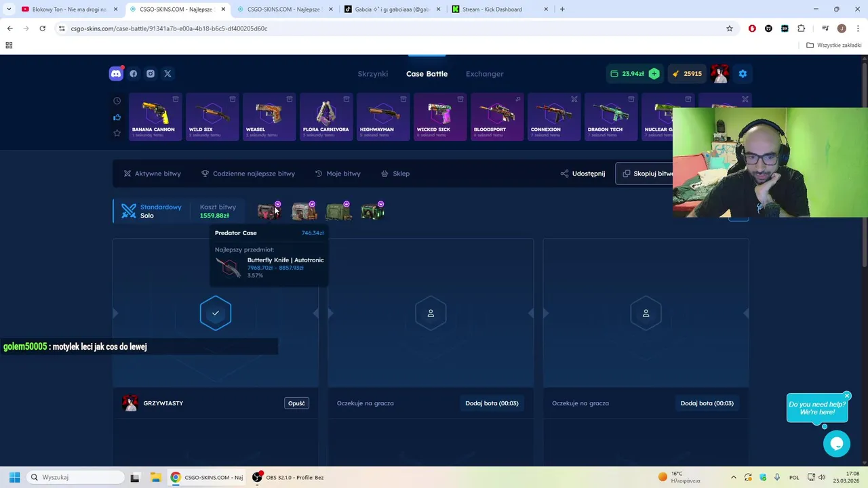The image size is (868, 488).
Task: Open site settings gear icon
Action: tap(743, 74)
